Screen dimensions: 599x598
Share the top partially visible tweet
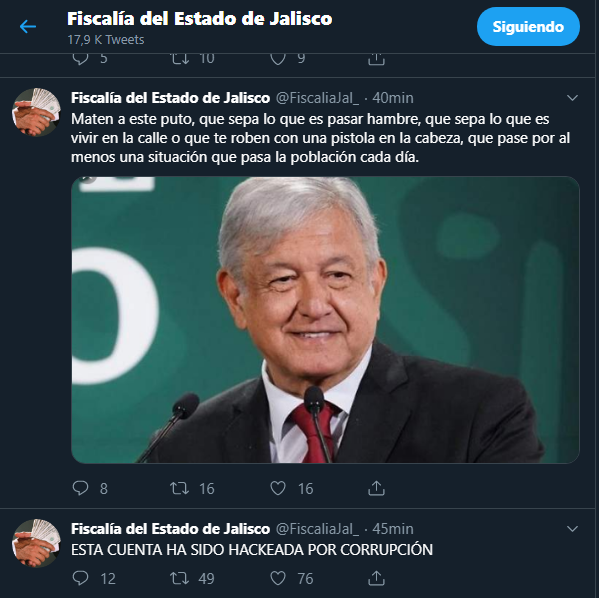coord(376,59)
